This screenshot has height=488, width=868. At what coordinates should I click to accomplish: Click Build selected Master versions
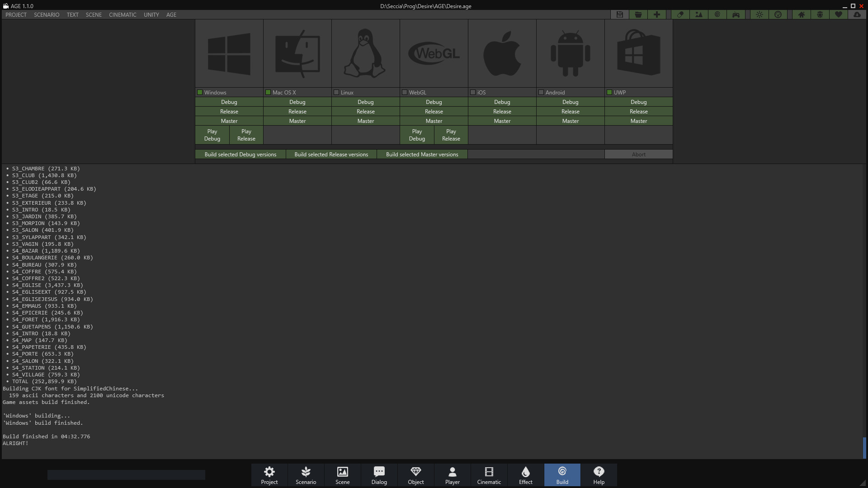422,154
